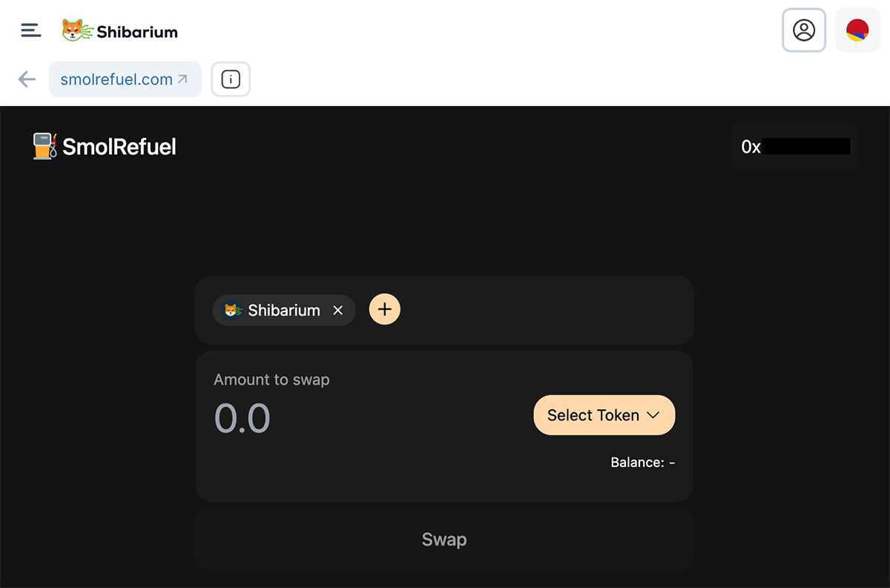Click the colorful round avatar button
The image size is (890, 588).
pos(857,30)
